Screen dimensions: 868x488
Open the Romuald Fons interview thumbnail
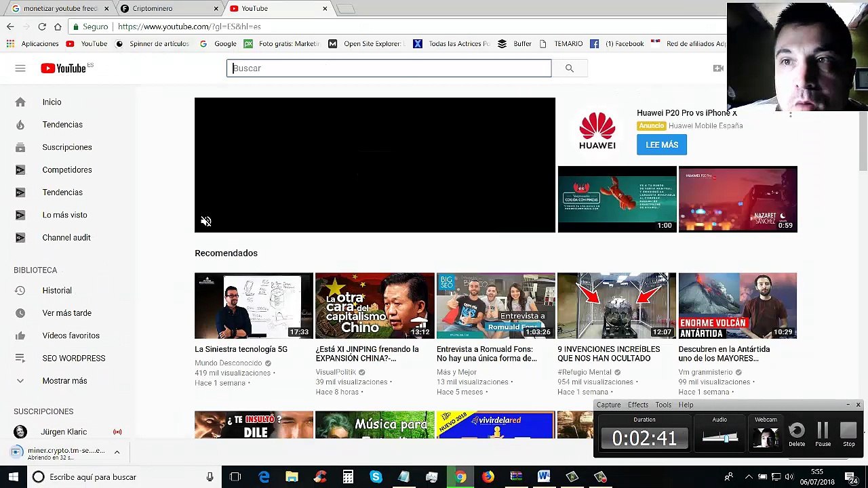pos(496,306)
